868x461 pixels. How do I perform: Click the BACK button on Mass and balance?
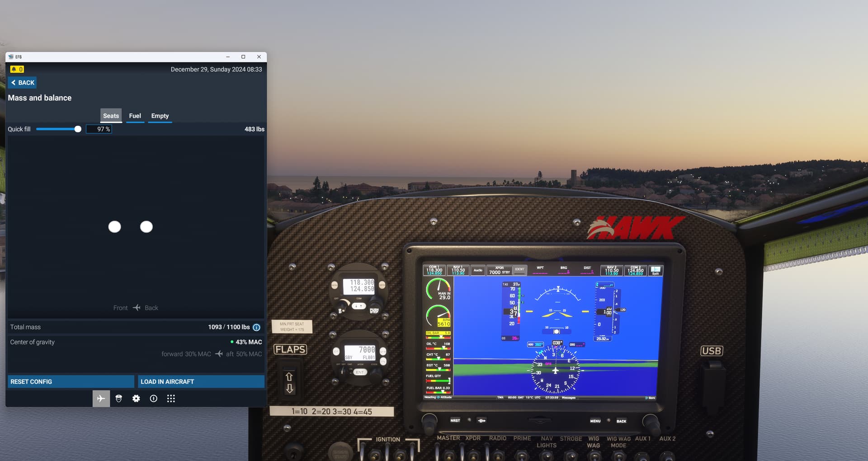[22, 82]
